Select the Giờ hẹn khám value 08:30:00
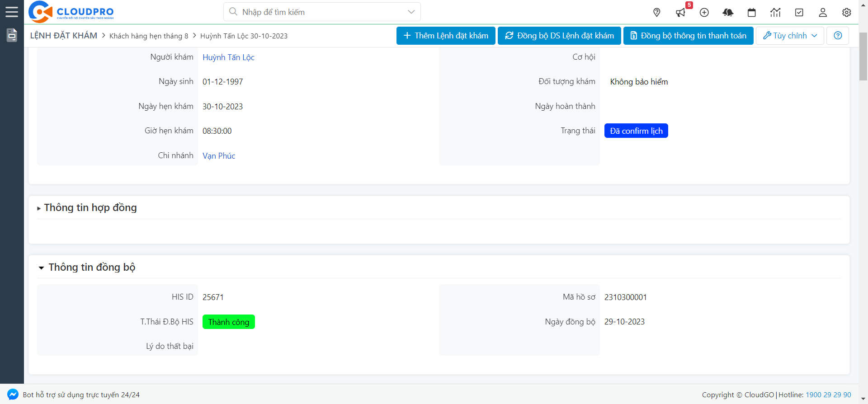This screenshot has height=404, width=868. (x=217, y=131)
